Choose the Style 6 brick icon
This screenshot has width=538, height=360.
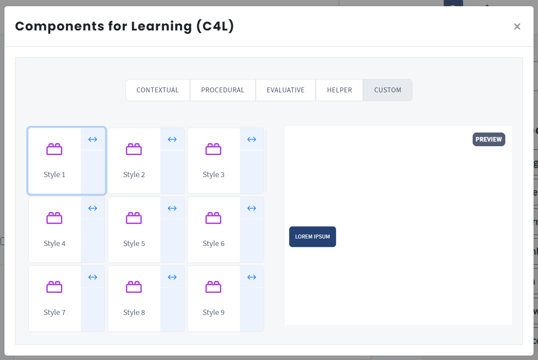[x=213, y=218]
